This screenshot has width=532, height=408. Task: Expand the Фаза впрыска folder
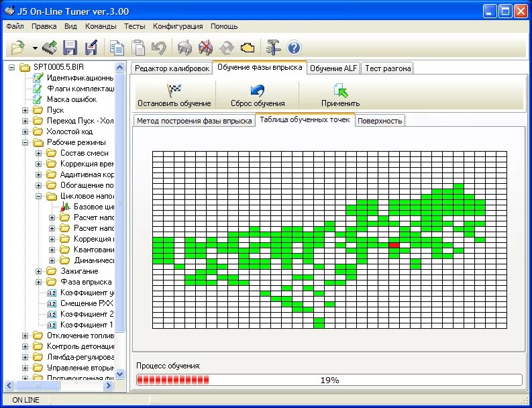pos(39,282)
